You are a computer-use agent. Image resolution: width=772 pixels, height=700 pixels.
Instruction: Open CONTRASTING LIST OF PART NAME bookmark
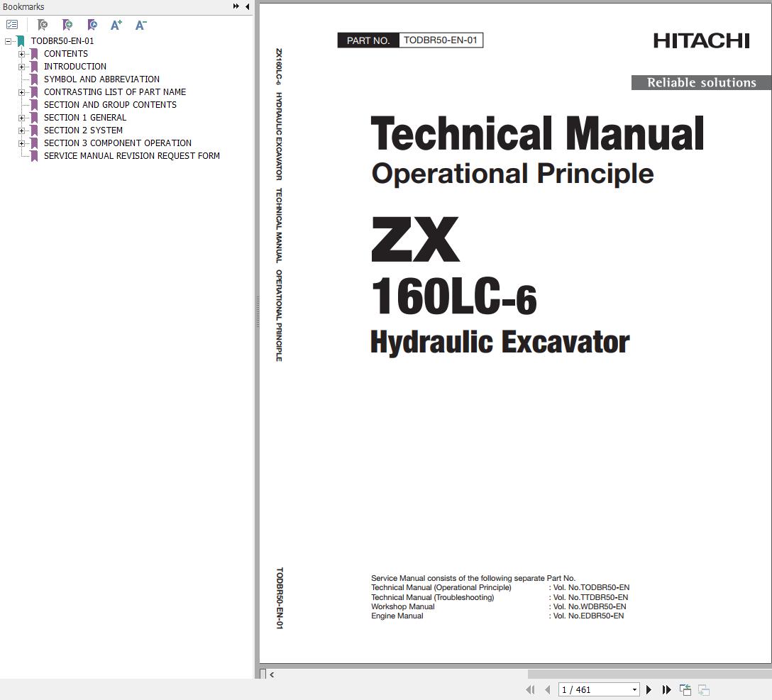[115, 92]
